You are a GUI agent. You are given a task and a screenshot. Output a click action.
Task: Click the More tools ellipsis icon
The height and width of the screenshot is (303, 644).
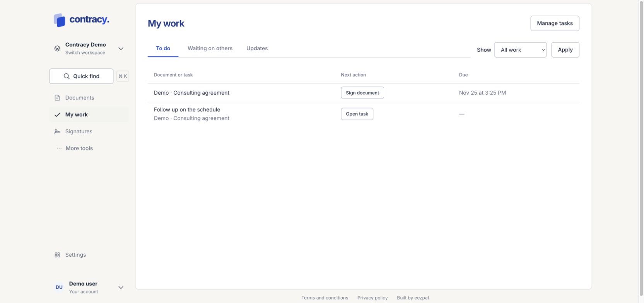point(59,148)
